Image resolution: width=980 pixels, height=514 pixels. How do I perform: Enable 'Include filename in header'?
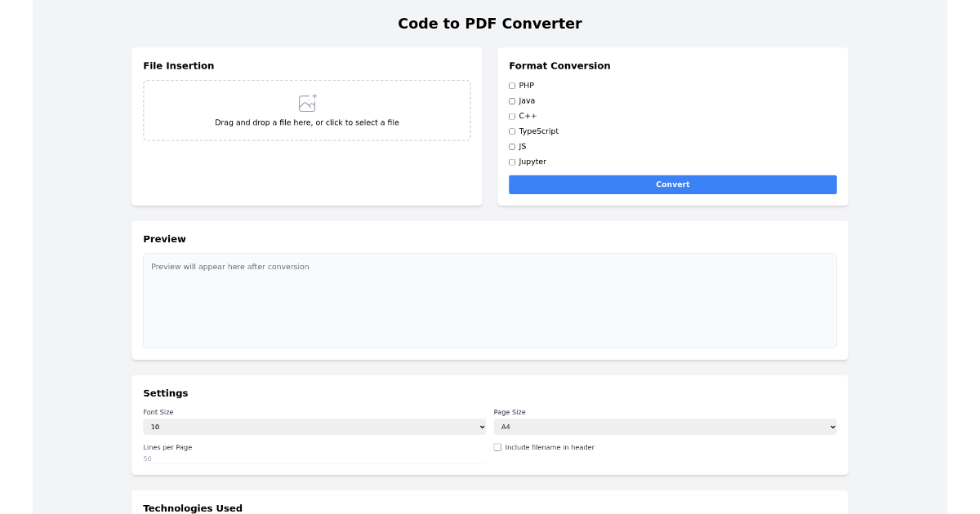click(x=497, y=447)
